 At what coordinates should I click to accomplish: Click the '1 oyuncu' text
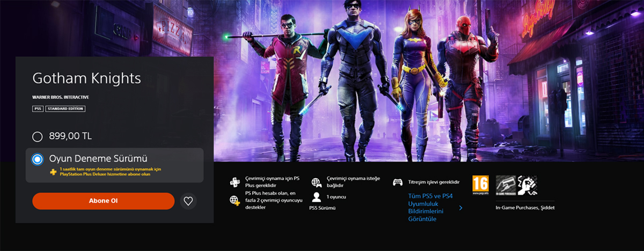tap(336, 197)
